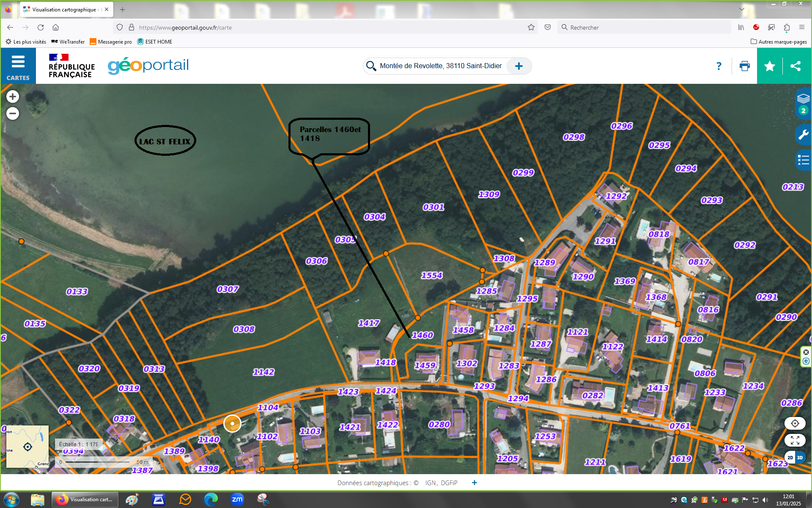Viewport: 812px width, 508px height.
Task: Switch map view to 2D
Action: pos(790,458)
